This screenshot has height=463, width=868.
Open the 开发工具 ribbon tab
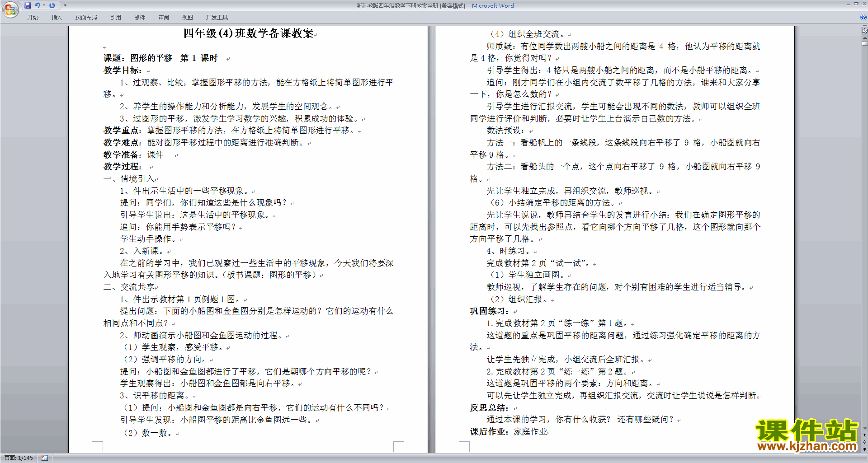point(217,17)
